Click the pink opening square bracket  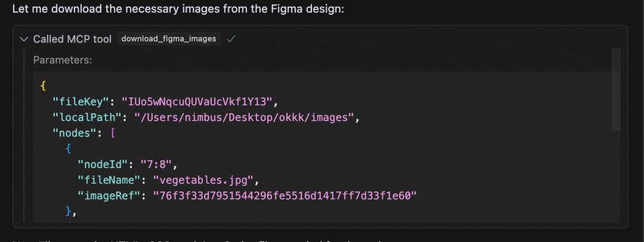point(113,134)
